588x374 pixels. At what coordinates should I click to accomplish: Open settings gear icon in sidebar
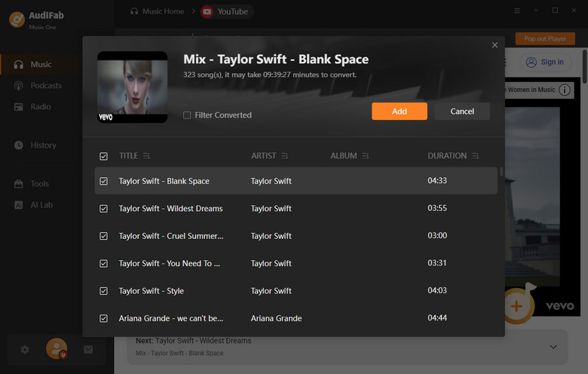pos(25,350)
